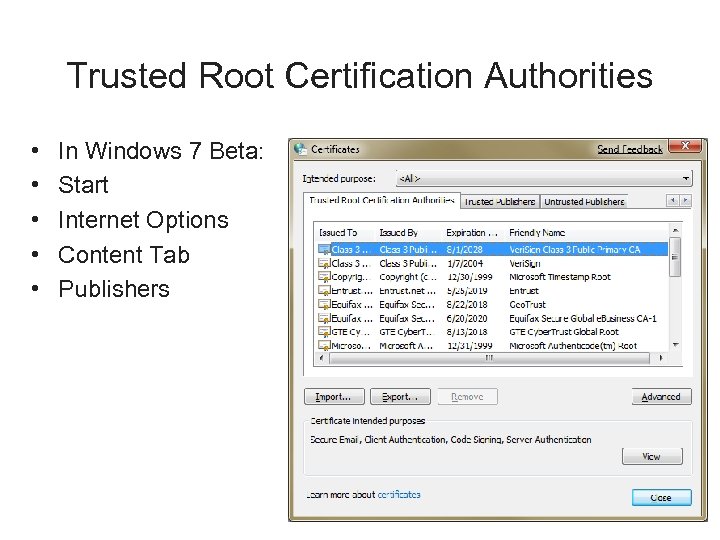Switch to the Trusted Publishers tab
This screenshot has height=540, width=720.
coord(500,202)
